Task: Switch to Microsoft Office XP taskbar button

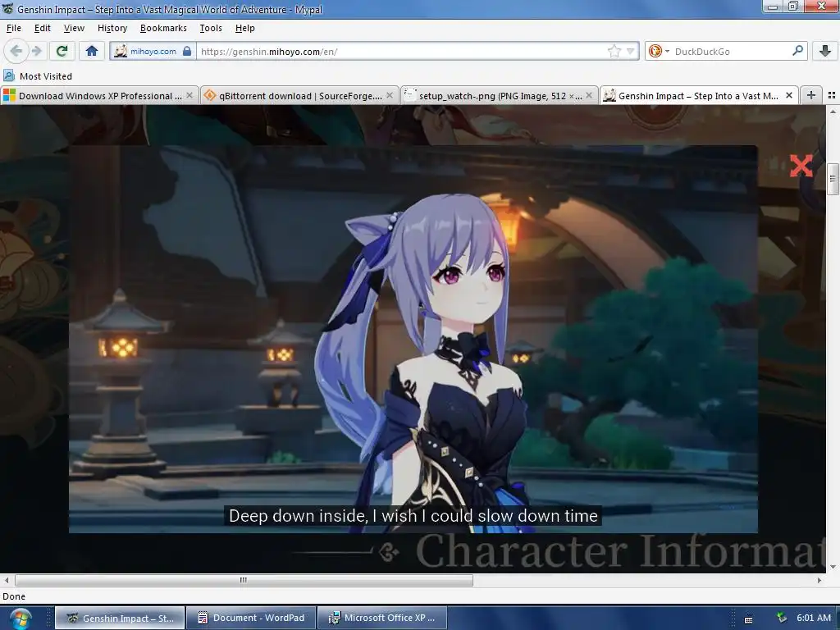Action: coord(382,619)
